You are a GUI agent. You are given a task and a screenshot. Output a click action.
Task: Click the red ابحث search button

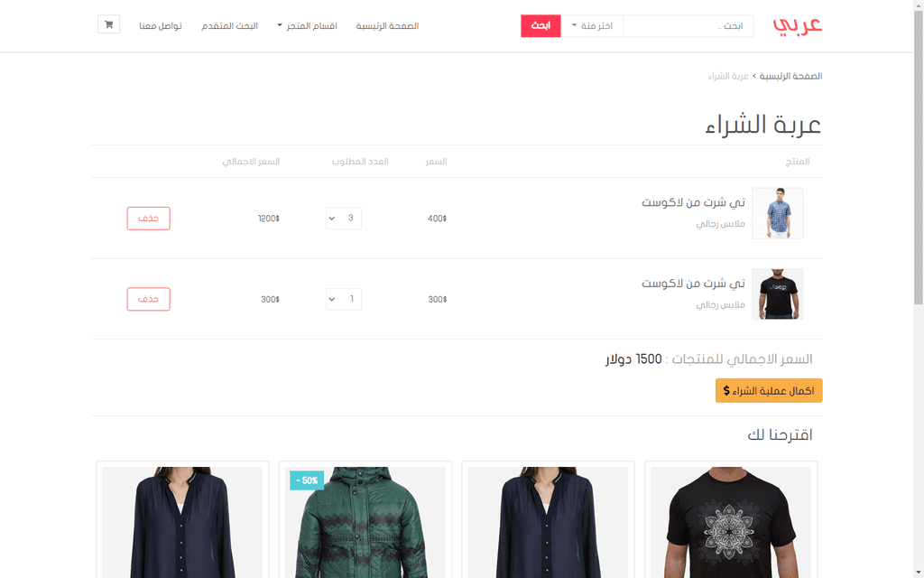coord(541,26)
